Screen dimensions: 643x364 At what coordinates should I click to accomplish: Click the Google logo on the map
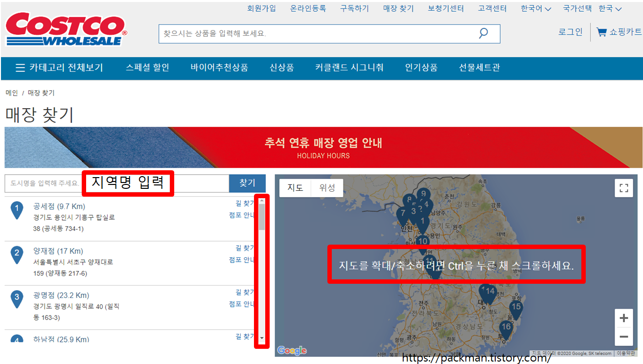coord(292,350)
